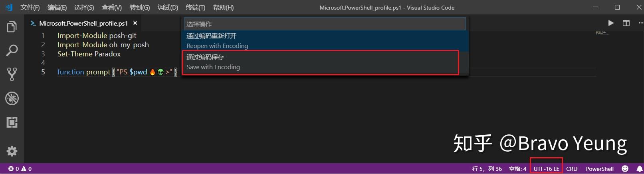Open the 文件(F) menu

30,8
